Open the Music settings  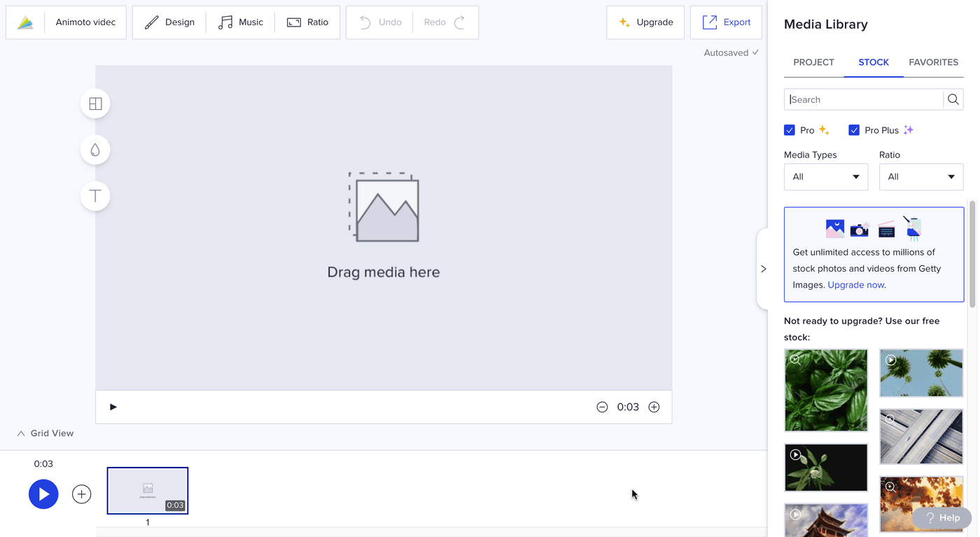click(241, 22)
